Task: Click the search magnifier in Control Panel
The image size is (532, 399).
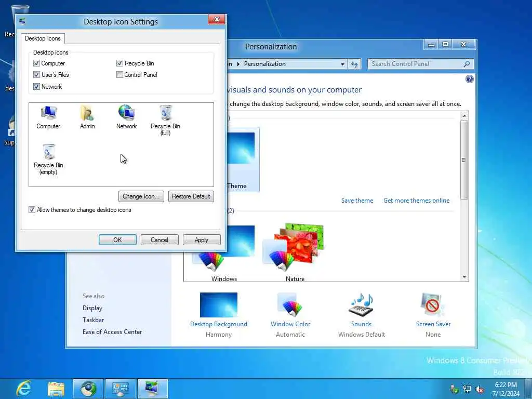Action: [x=467, y=64]
